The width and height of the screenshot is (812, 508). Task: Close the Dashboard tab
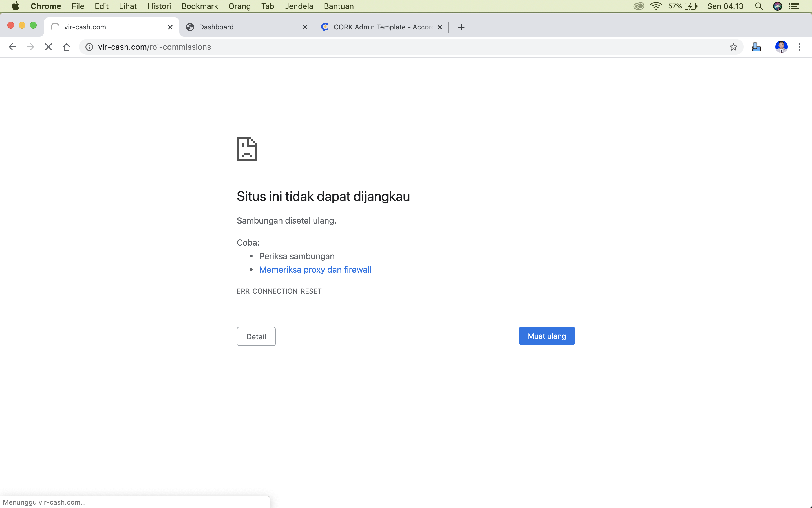[305, 27]
